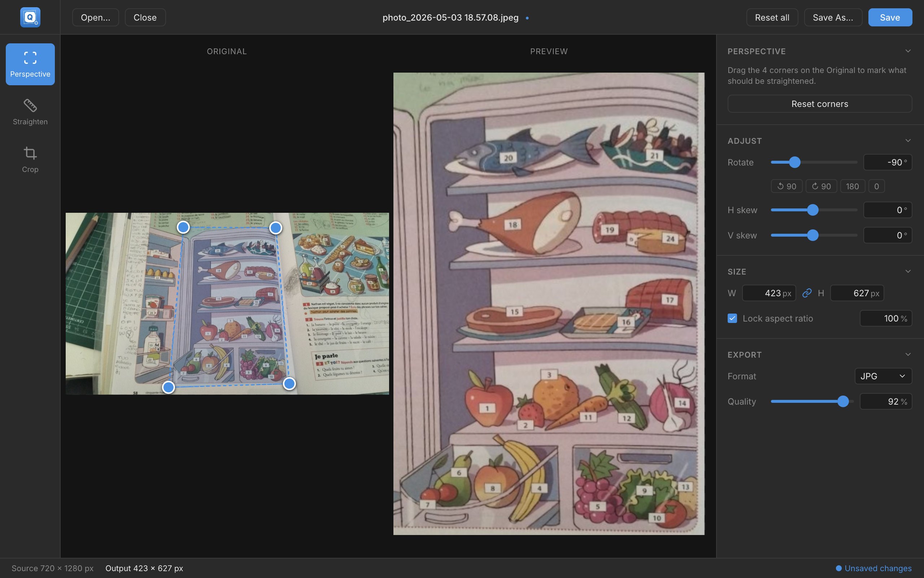This screenshot has height=578, width=924.
Task: Rotate 90 degrees clockwise
Action: click(821, 186)
